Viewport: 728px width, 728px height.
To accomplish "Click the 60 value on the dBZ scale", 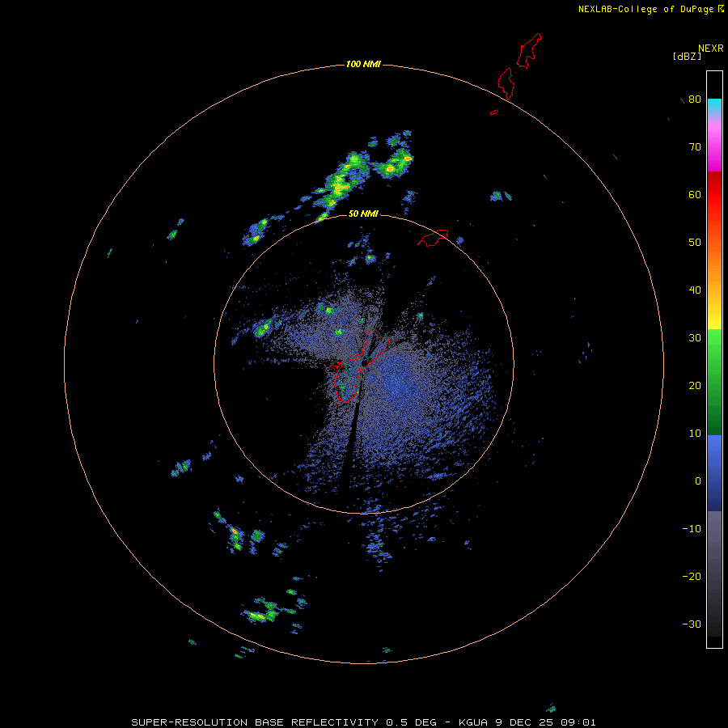I will 695,194.
